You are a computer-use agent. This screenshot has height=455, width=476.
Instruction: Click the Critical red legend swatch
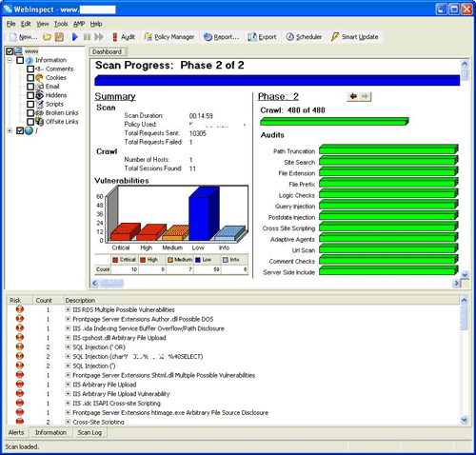[115, 260]
